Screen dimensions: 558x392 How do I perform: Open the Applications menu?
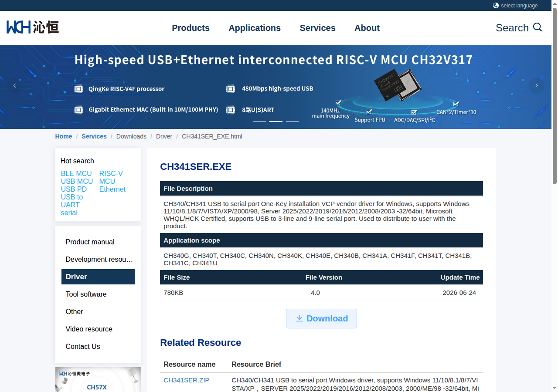(x=255, y=28)
